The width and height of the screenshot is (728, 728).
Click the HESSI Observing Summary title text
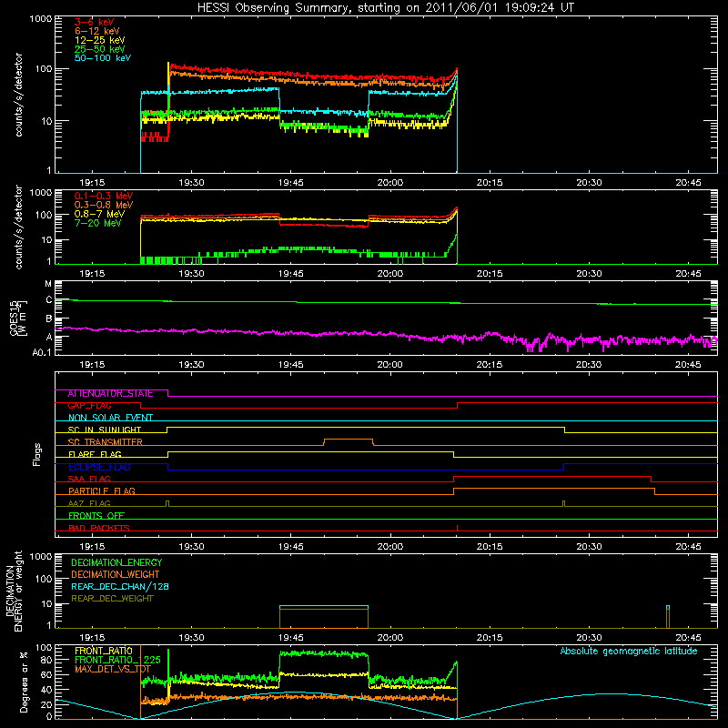click(385, 8)
